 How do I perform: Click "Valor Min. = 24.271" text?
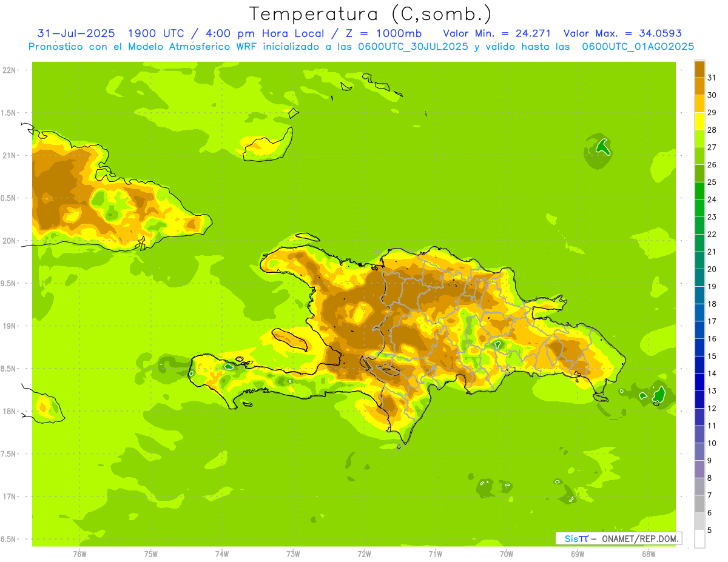pyautogui.click(x=497, y=33)
